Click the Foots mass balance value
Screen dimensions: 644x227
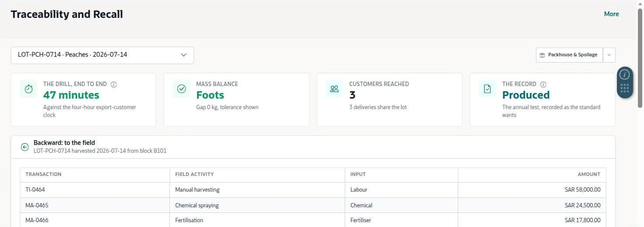pos(210,95)
